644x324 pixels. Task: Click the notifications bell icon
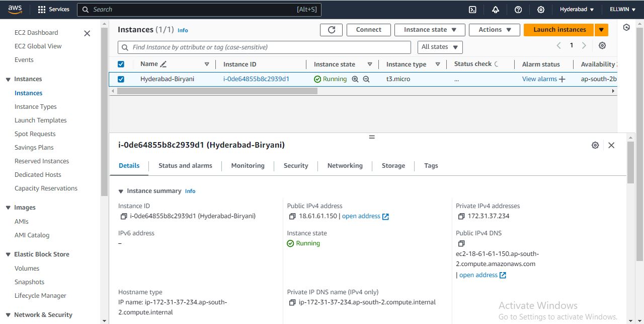(x=496, y=10)
